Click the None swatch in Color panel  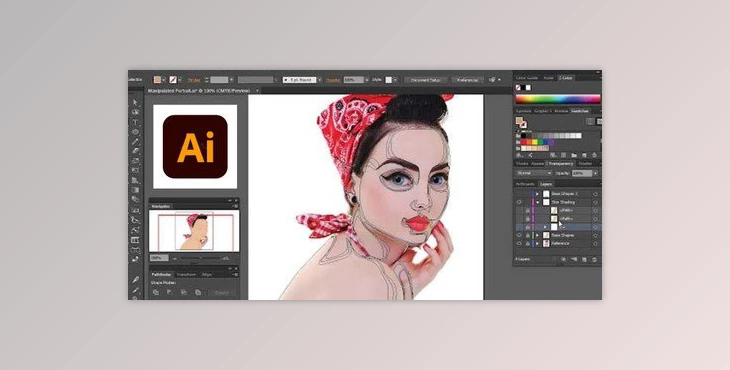[x=518, y=87]
